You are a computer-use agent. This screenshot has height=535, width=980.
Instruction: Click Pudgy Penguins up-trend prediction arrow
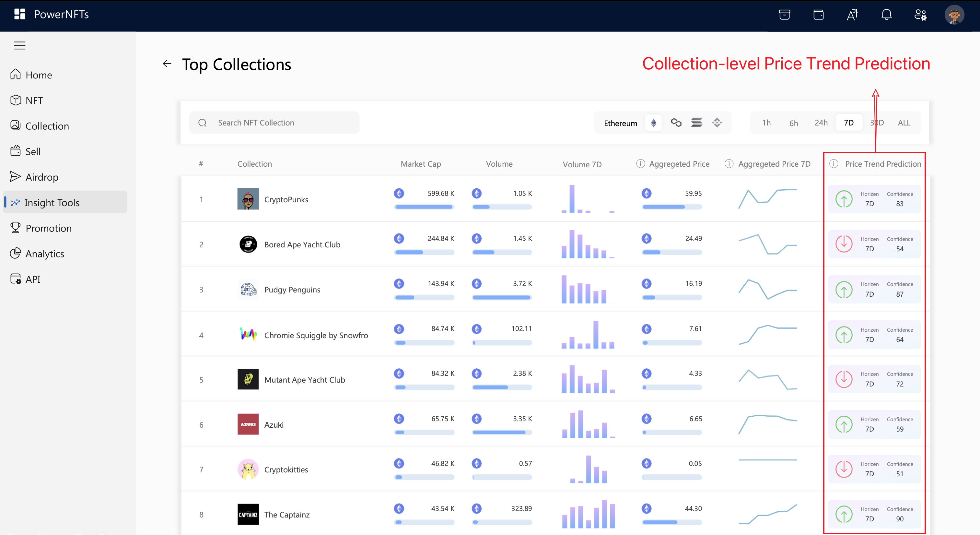844,289
